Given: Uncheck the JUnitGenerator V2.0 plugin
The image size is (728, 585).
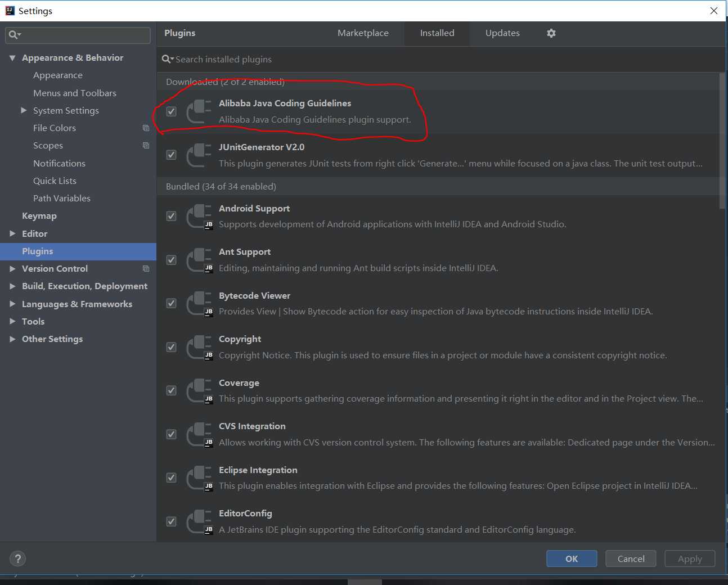Looking at the screenshot, I should pyautogui.click(x=172, y=155).
